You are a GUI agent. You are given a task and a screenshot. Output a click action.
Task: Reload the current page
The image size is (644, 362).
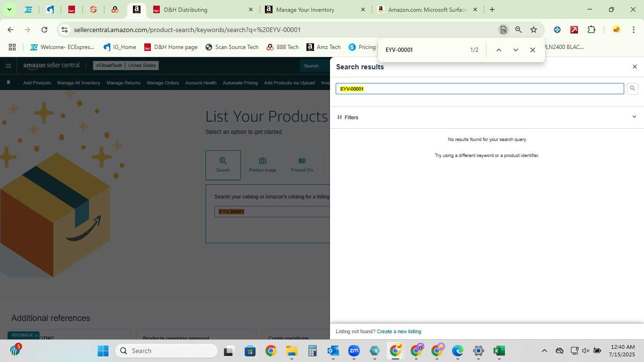(44, 30)
